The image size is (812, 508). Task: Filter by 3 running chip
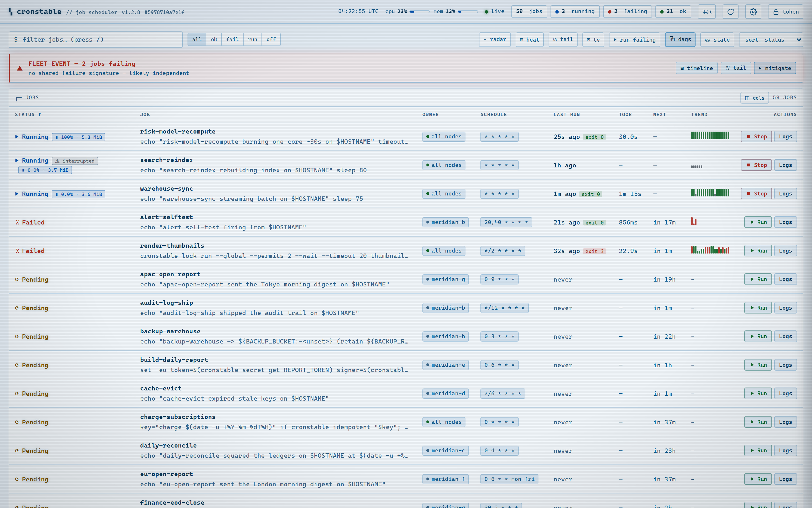[575, 12]
